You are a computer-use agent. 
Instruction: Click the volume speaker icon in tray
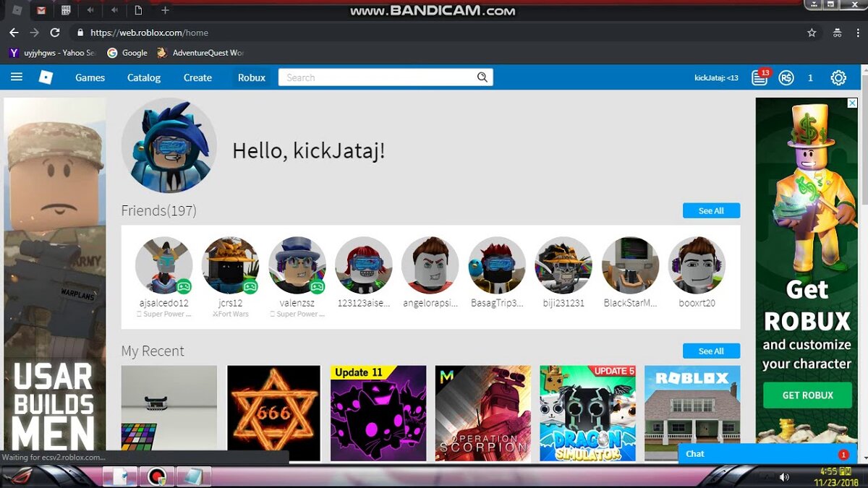pos(784,477)
